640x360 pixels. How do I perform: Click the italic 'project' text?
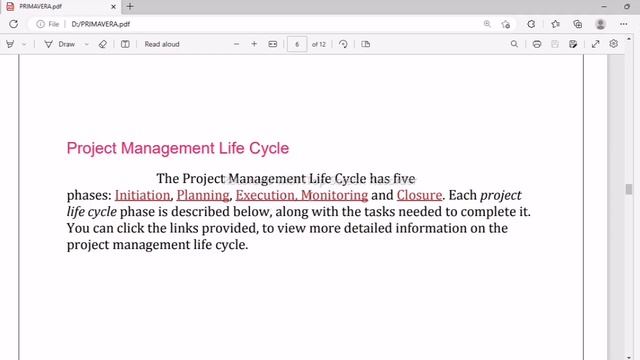(501, 196)
